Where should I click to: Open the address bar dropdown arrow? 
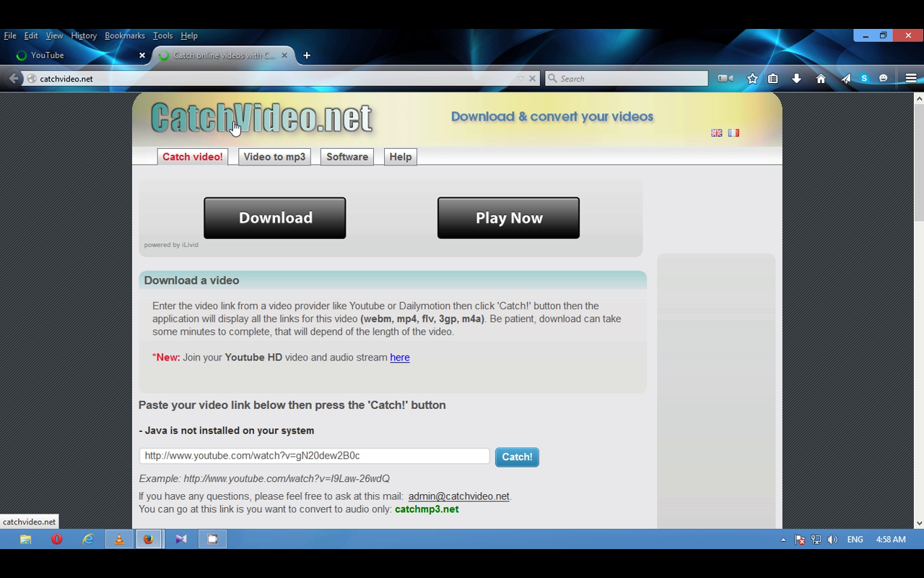tap(519, 77)
